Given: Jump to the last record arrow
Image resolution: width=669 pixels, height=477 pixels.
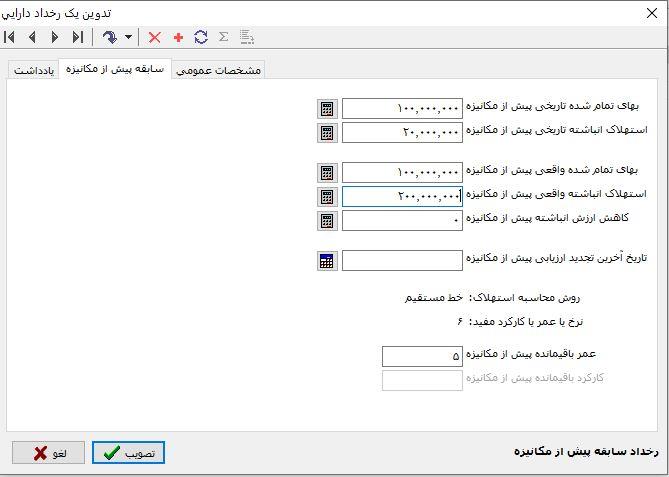Looking at the screenshot, I should (78, 37).
